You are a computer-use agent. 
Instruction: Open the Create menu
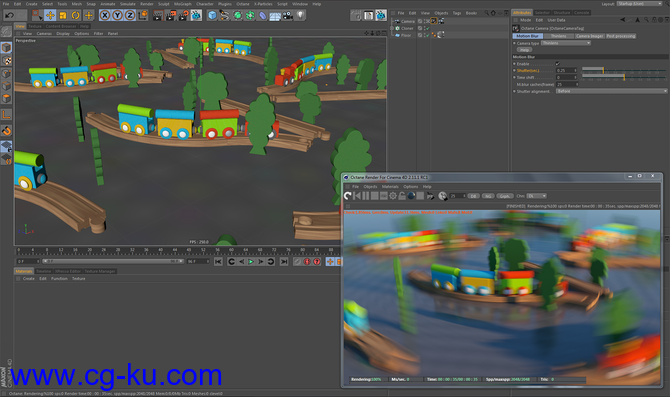32,4
